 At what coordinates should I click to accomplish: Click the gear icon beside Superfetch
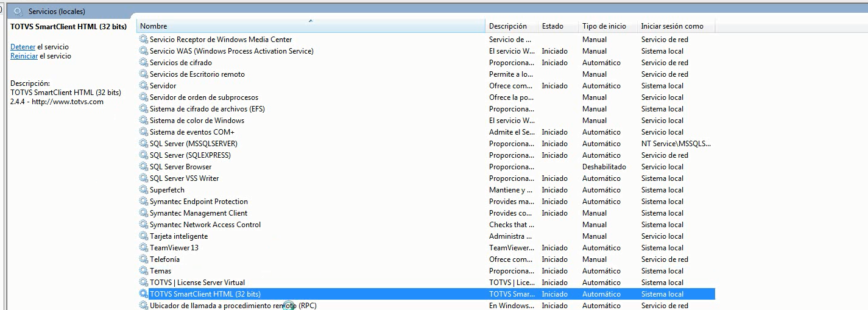(144, 190)
